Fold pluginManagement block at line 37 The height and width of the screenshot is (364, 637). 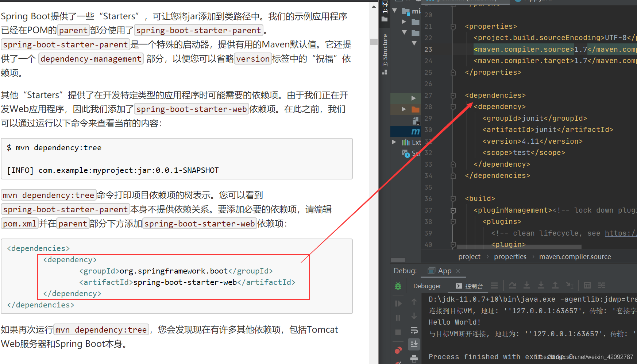[x=453, y=210]
